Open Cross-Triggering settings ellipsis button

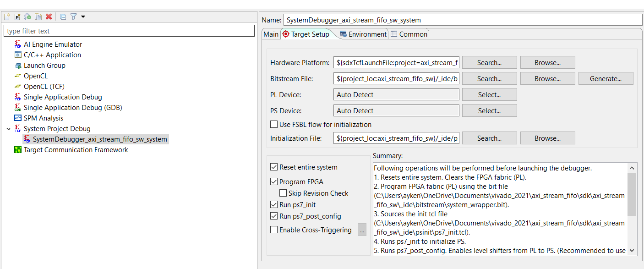[362, 230]
